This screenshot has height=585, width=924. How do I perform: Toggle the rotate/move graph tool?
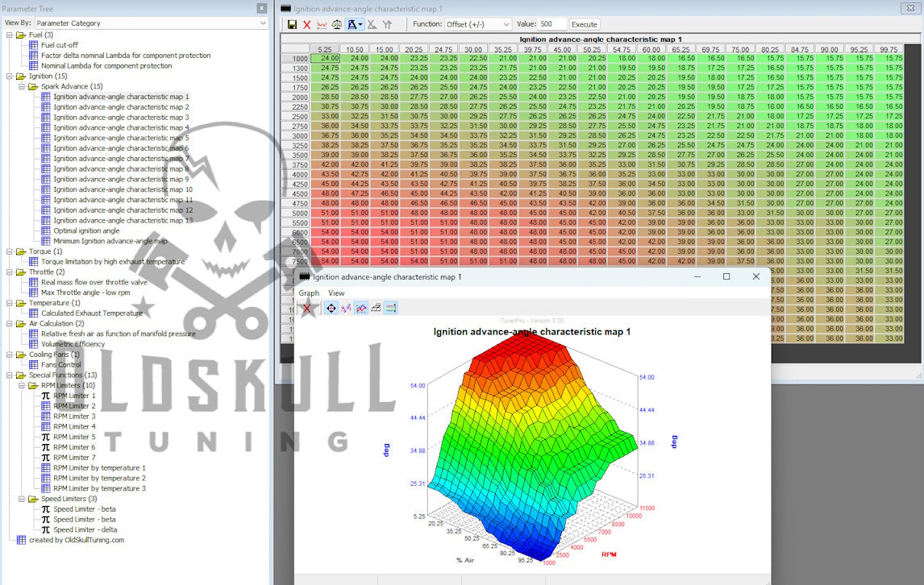coord(331,308)
